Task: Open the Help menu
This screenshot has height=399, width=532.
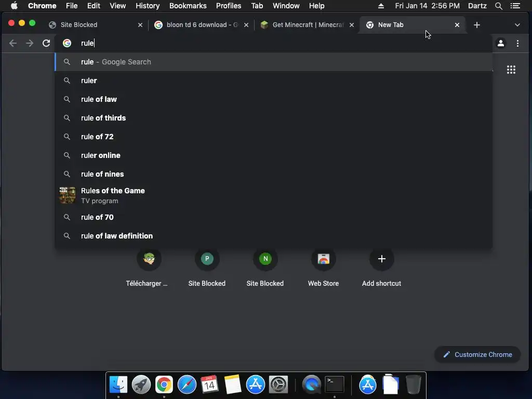Action: (316, 6)
